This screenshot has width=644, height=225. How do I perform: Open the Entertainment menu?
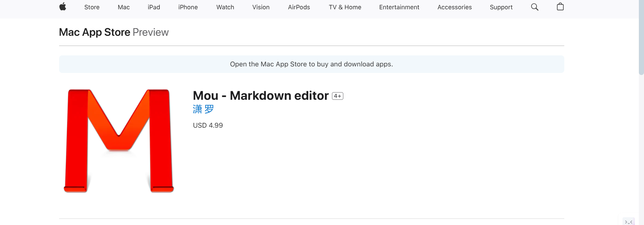coord(399,7)
